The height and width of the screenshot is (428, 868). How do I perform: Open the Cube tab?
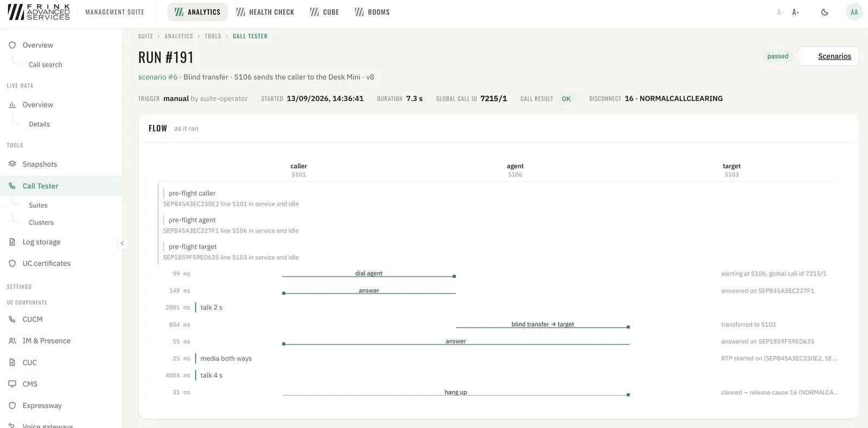pos(324,12)
